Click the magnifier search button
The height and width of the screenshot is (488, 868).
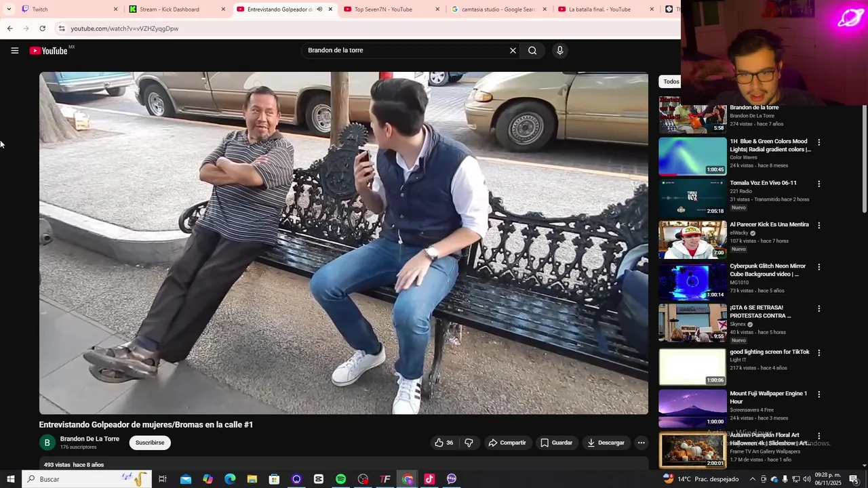pyautogui.click(x=532, y=50)
